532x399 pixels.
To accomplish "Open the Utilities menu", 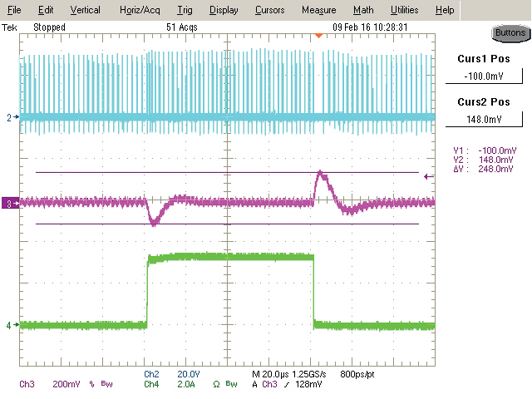I will coord(405,10).
